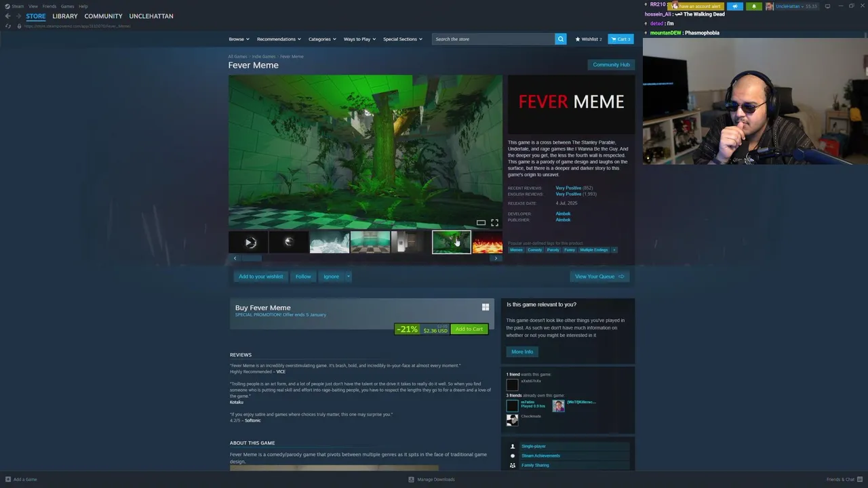Select the checkered pool room thumbnail

[x=370, y=242]
